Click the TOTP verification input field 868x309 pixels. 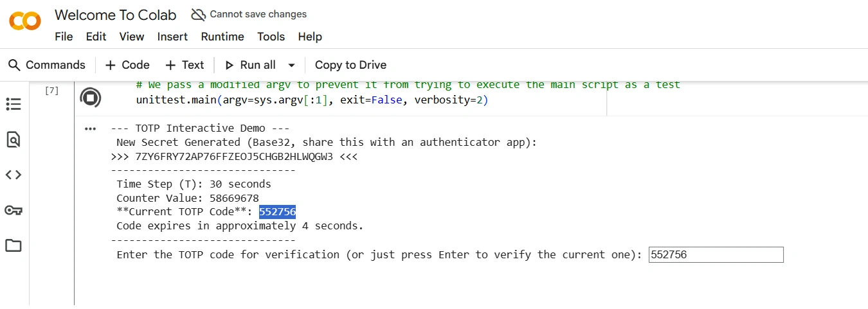[716, 254]
